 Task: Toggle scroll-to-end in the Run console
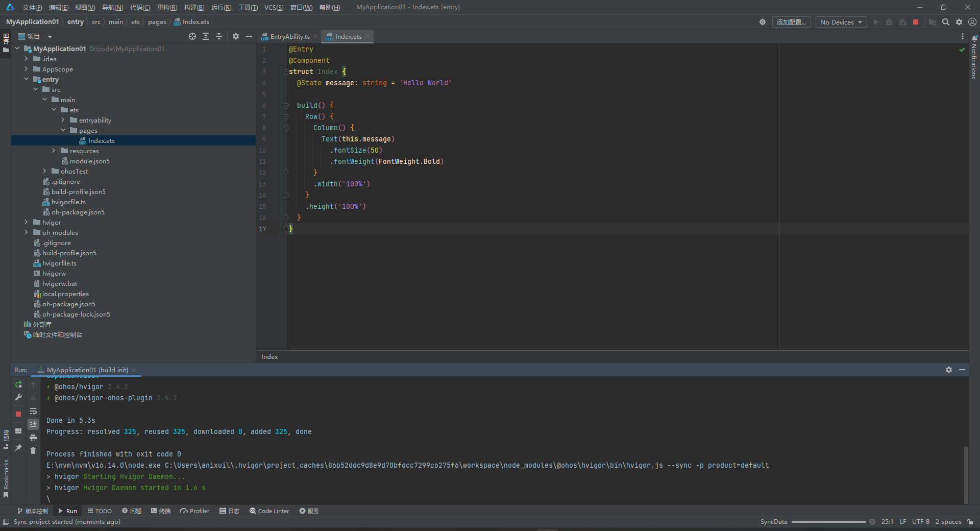(33, 424)
